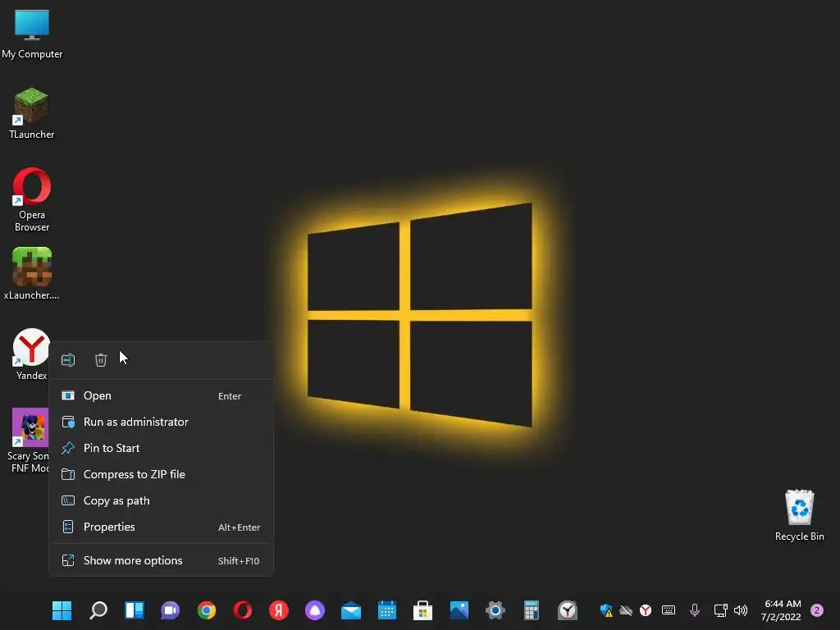The width and height of the screenshot is (840, 630).
Task: Open Calendar app from taskbar
Action: pos(387,610)
